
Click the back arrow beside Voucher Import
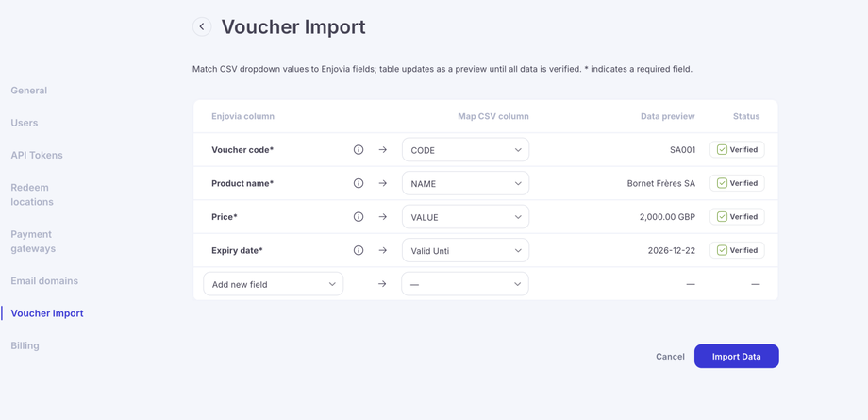pyautogui.click(x=202, y=26)
